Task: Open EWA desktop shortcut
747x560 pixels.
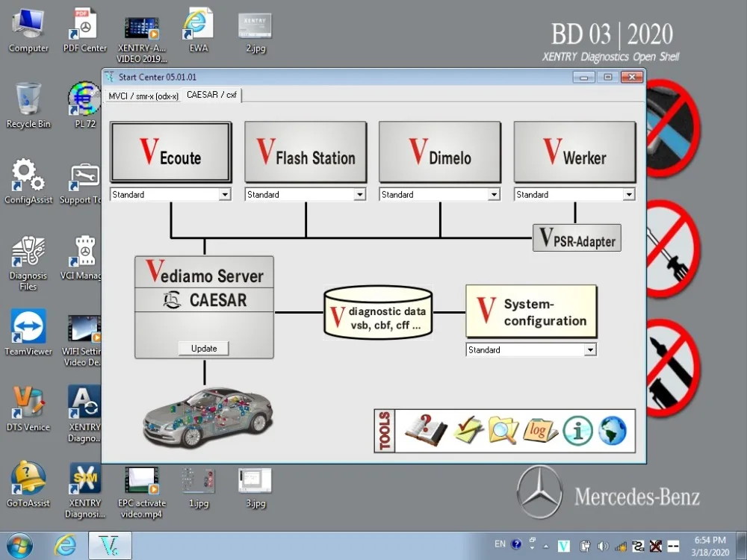Action: click(198, 31)
